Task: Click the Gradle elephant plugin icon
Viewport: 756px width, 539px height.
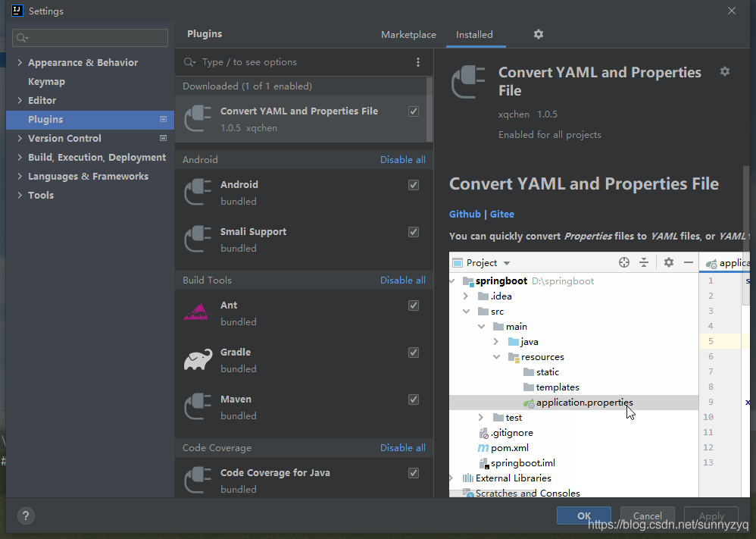Action: (198, 360)
